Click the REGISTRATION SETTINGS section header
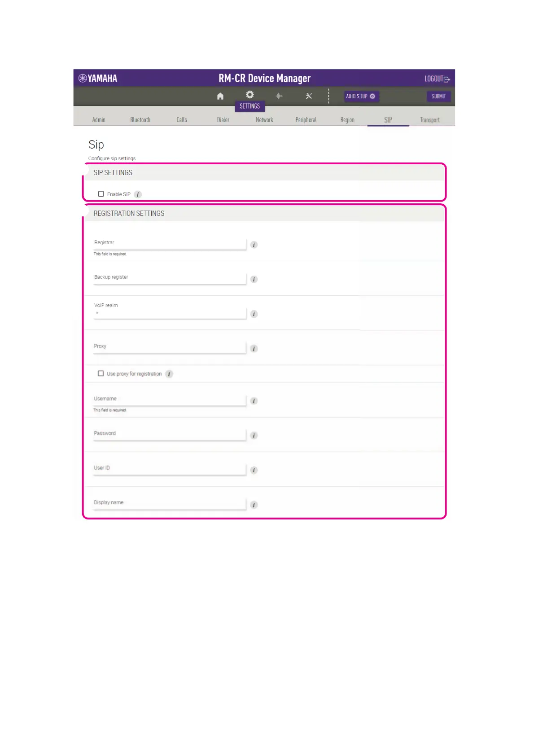The image size is (534, 756). [x=265, y=214]
